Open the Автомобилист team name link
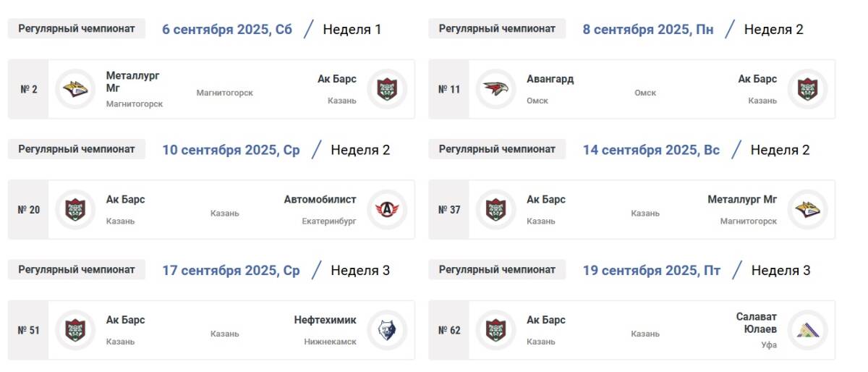 coord(320,199)
